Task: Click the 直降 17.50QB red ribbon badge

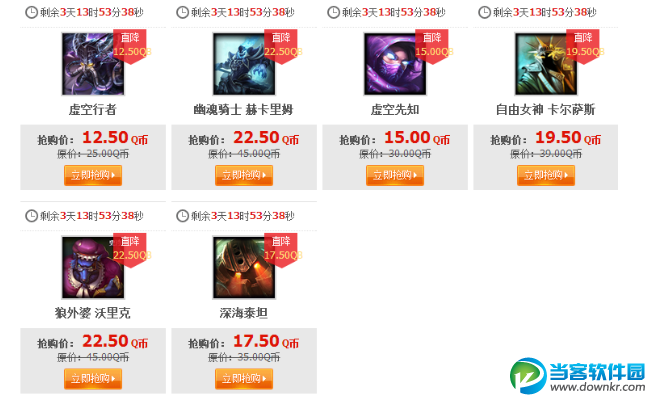Action: tap(282, 250)
